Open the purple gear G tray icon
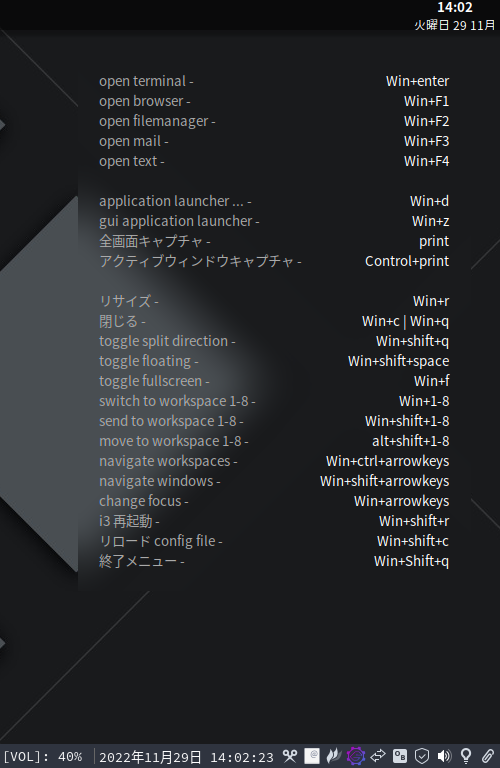Screen dimensions: 500x768 pos(356,756)
